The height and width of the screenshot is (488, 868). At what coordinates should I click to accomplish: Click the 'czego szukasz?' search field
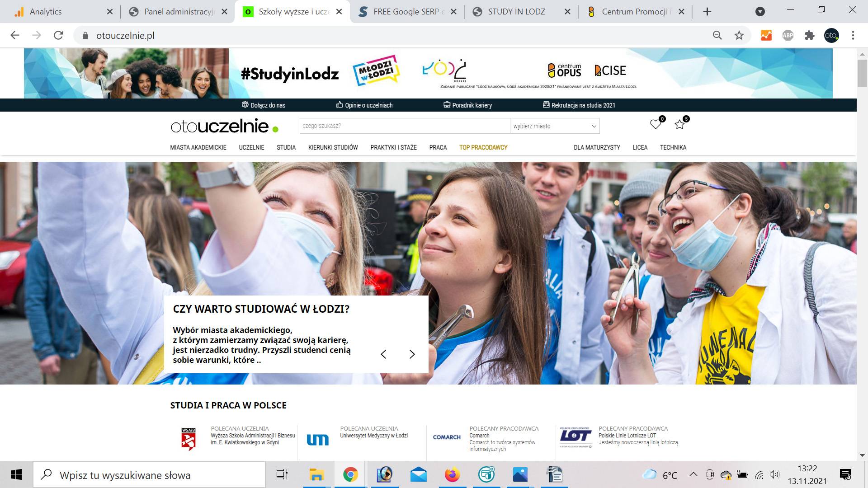[x=405, y=126]
